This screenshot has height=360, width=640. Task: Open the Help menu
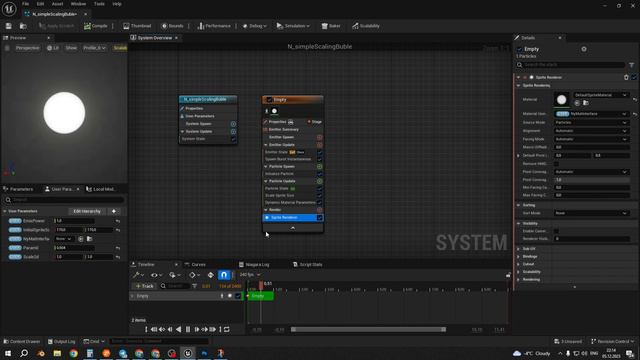[117, 4]
